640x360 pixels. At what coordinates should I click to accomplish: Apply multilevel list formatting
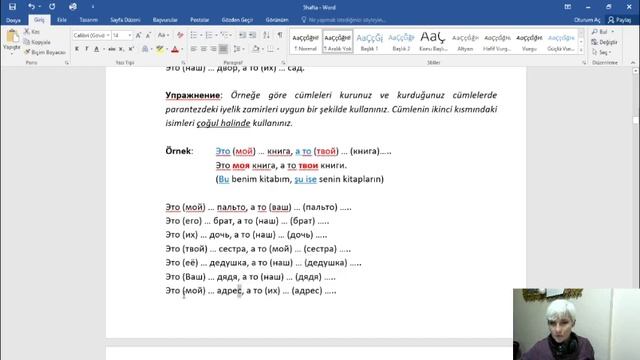point(224,36)
